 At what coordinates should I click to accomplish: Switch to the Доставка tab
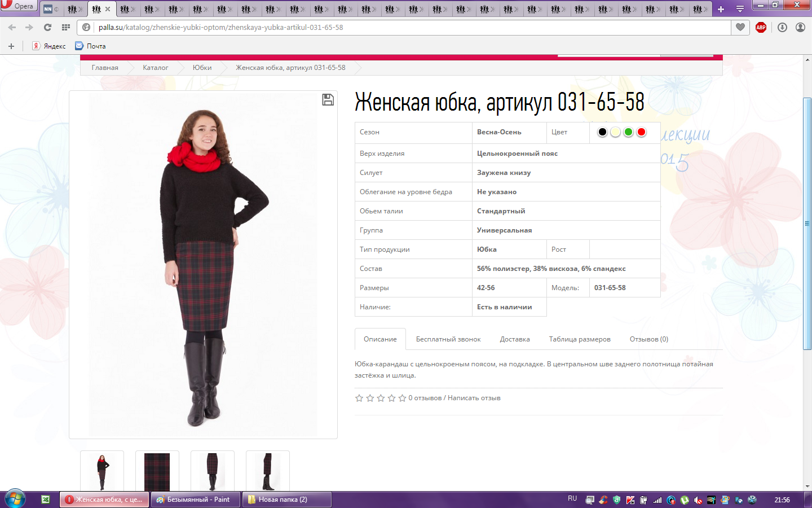514,339
